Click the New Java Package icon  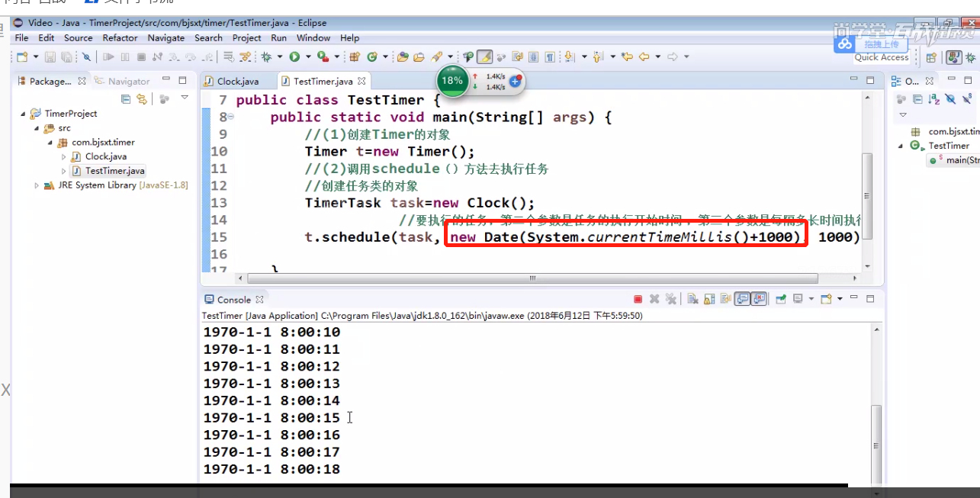(355, 57)
